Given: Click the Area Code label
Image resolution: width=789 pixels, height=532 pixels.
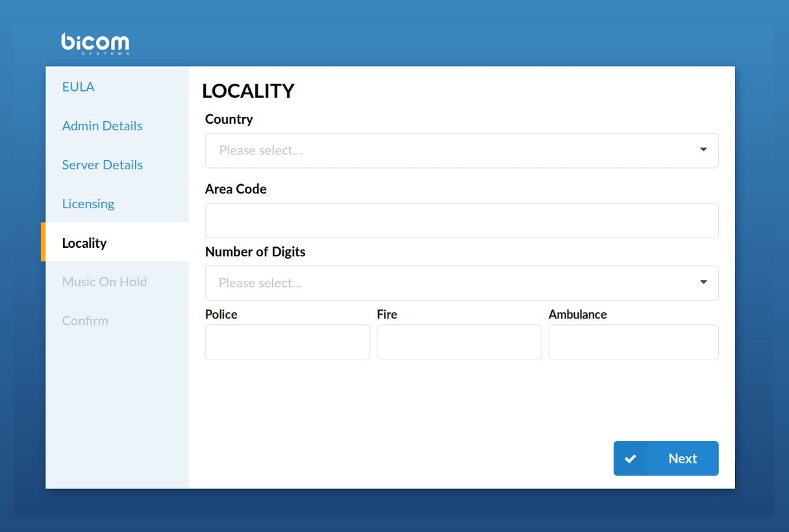Looking at the screenshot, I should 236,189.
